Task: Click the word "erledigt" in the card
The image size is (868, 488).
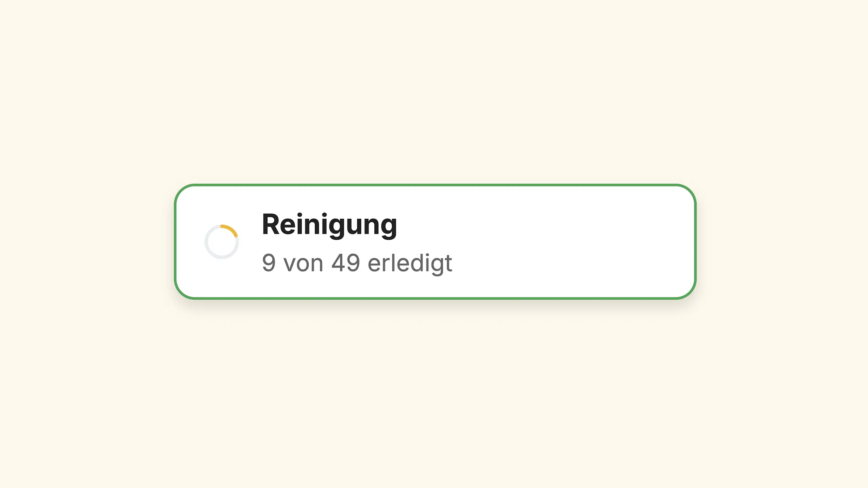Action: pos(410,263)
